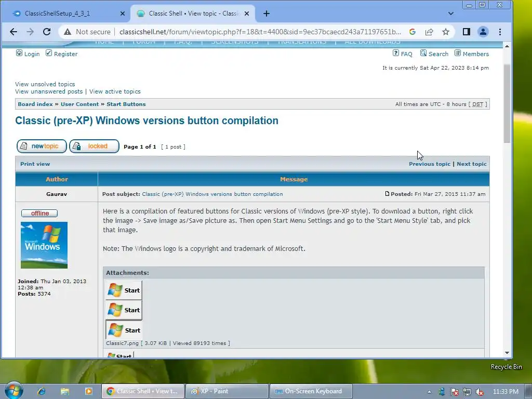Click the post subject link
This screenshot has height=399, width=532.
click(x=212, y=194)
